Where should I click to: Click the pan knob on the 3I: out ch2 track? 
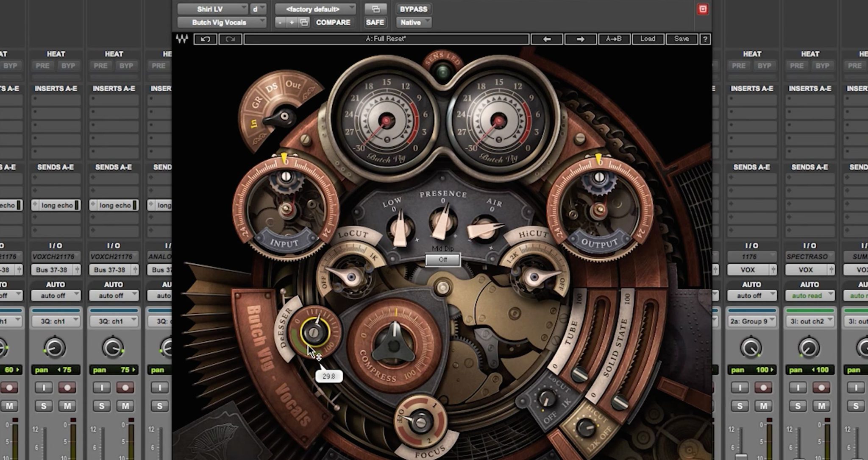808,348
